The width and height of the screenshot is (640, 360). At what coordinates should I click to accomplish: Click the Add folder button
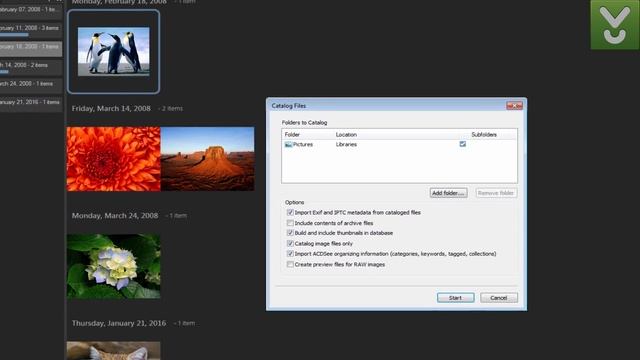pos(449,193)
